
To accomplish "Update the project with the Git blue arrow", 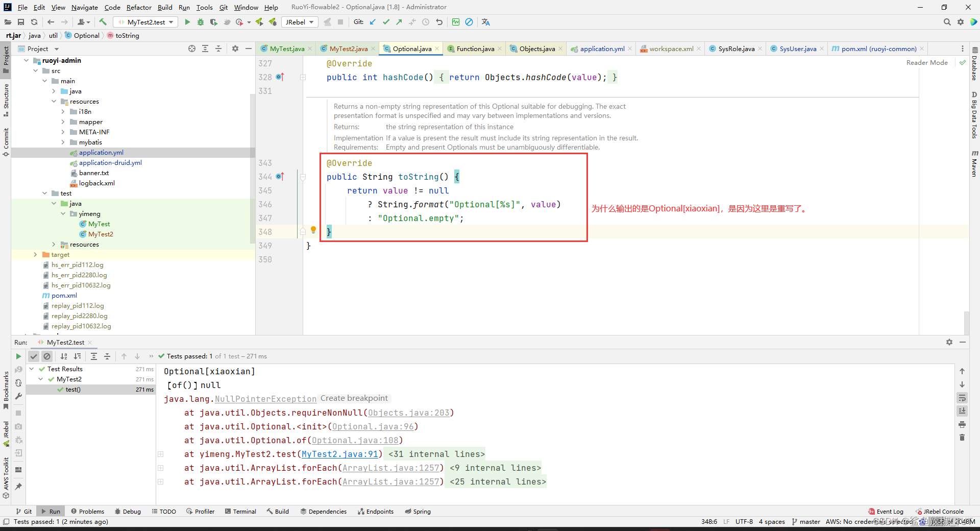I will pos(373,22).
